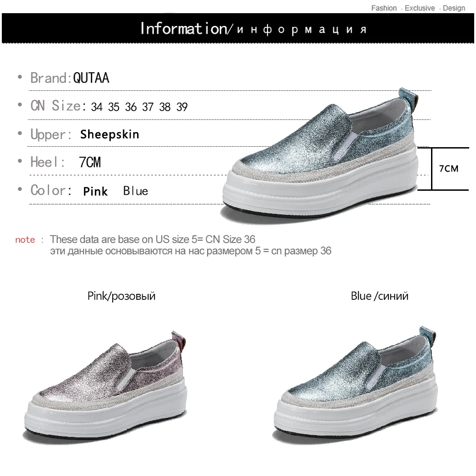Choose CN size 34
476x476 pixels.
pyautogui.click(x=97, y=107)
